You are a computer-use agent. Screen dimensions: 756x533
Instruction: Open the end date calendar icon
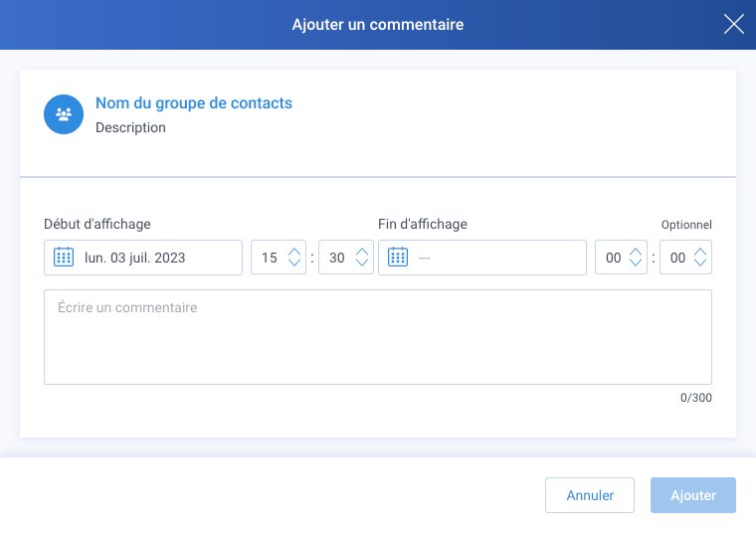[398, 258]
